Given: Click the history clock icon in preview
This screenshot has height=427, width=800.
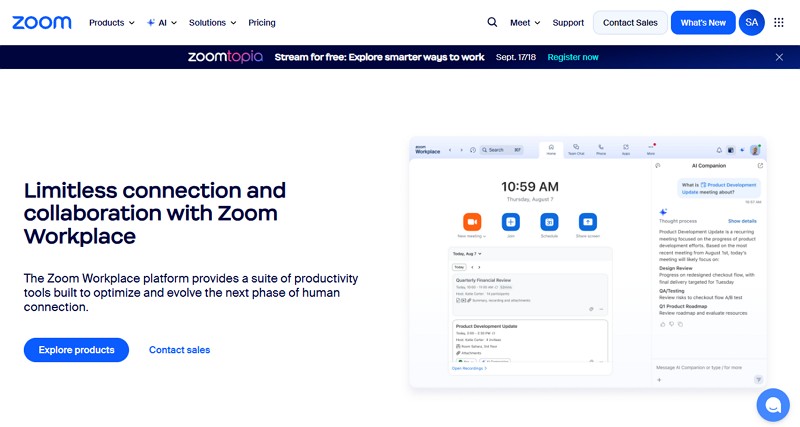Looking at the screenshot, I should (x=473, y=150).
